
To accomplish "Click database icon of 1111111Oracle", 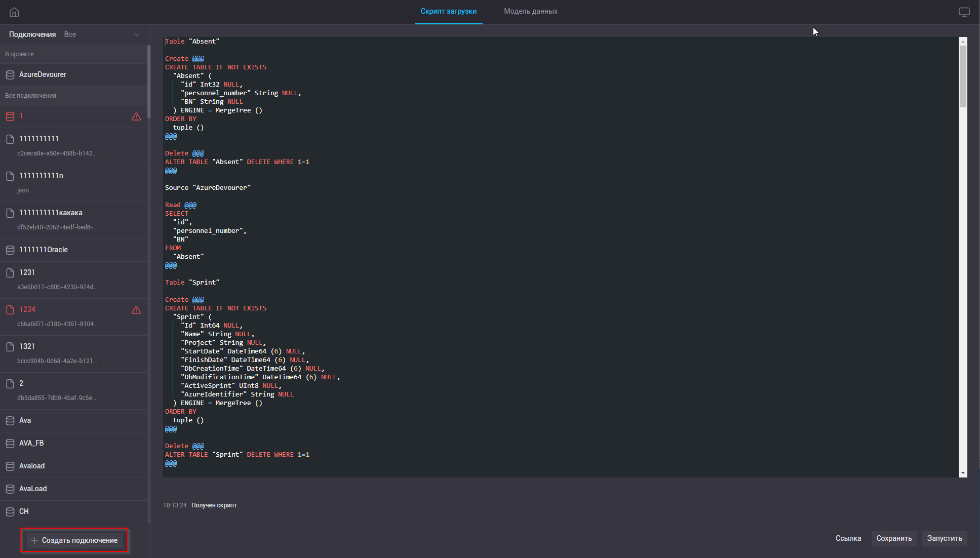I will [x=10, y=250].
